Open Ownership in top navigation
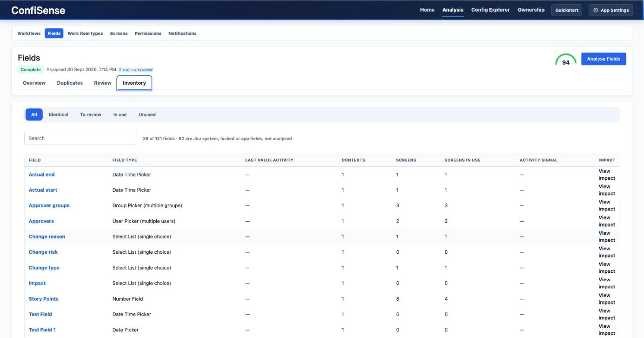 click(x=531, y=10)
